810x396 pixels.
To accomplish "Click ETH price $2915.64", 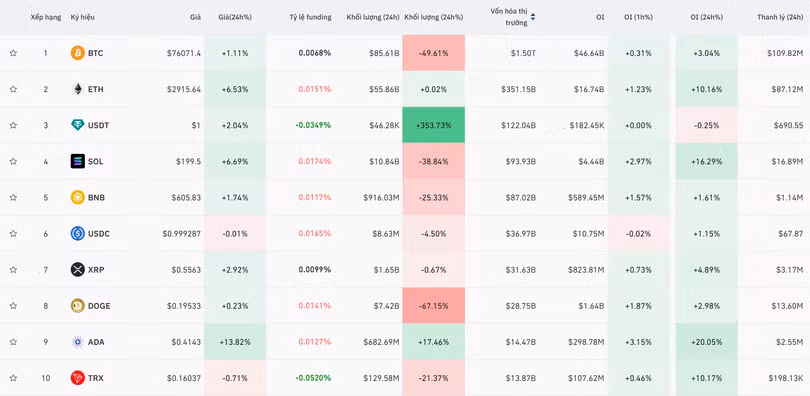I will tap(184, 89).
